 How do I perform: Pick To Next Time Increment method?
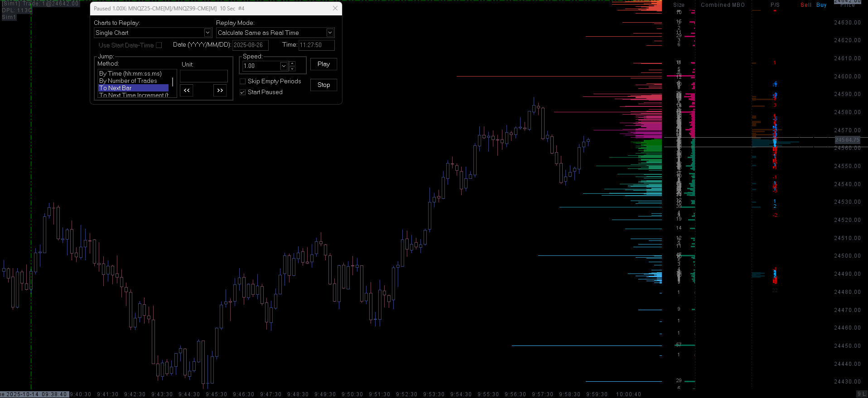click(133, 95)
